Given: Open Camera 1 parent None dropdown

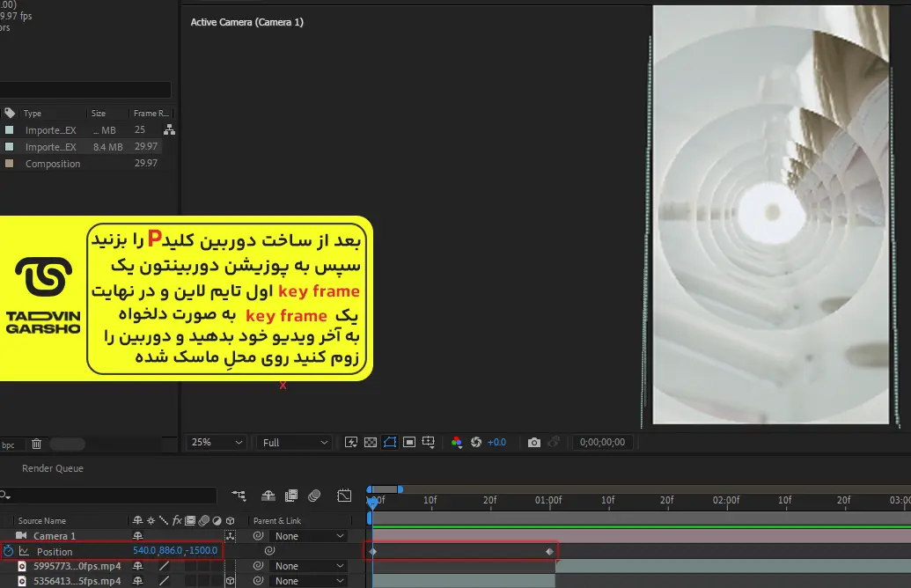Looking at the screenshot, I should [x=309, y=536].
